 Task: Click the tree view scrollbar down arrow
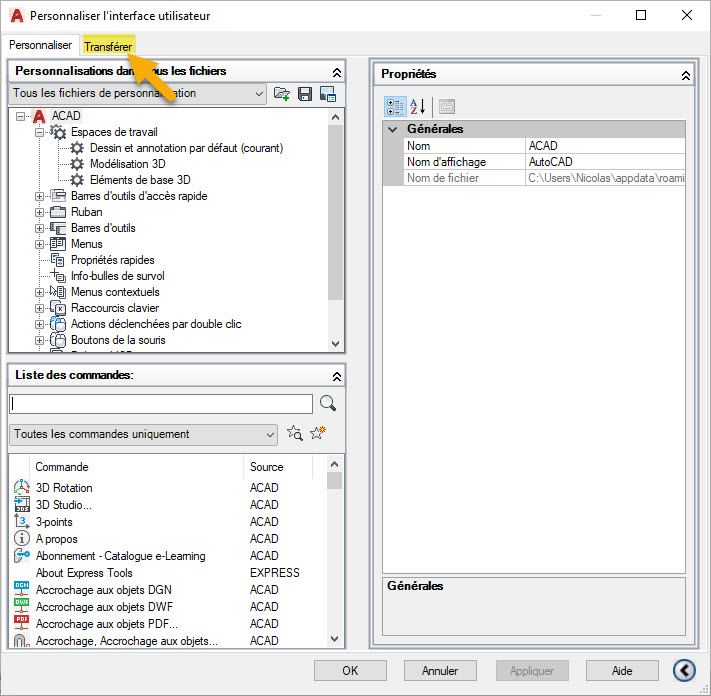coord(336,344)
